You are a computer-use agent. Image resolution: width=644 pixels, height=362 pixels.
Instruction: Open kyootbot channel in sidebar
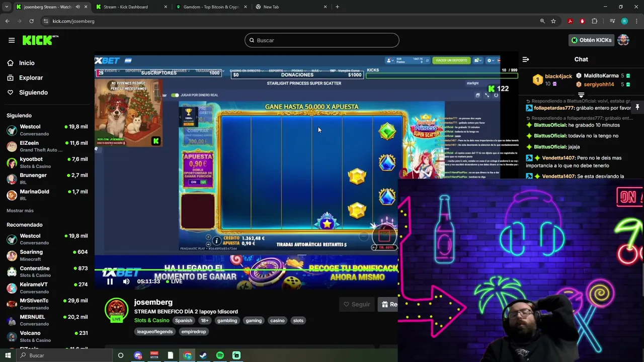tap(47, 162)
